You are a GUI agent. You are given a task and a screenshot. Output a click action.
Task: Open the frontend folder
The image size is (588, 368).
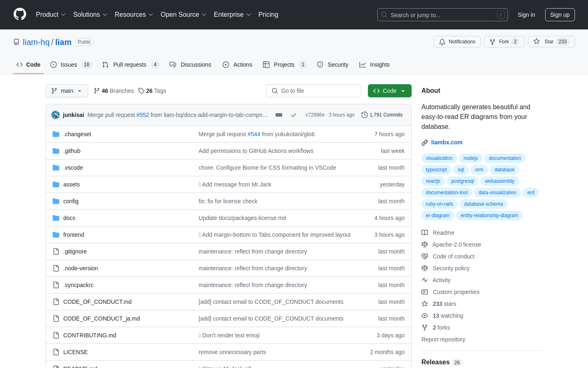[x=73, y=235]
